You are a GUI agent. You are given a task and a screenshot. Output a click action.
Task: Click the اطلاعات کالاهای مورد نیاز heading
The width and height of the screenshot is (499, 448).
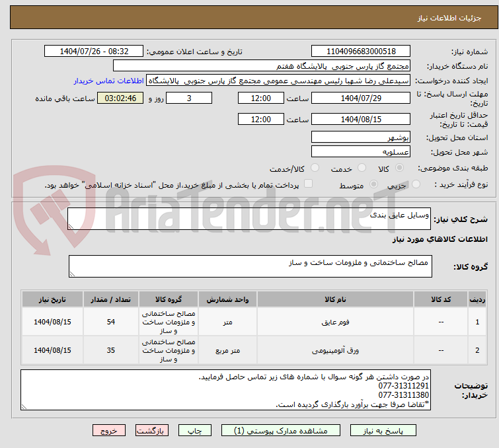[x=440, y=239]
